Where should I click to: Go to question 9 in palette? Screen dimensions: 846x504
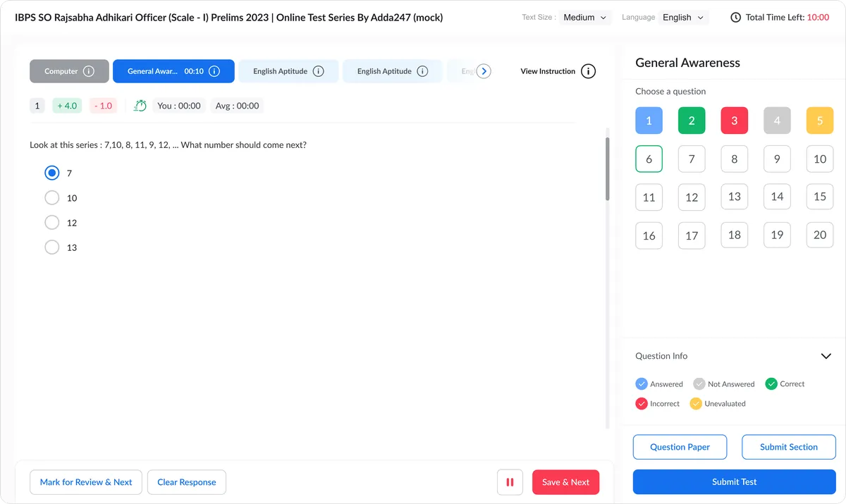[x=777, y=159]
